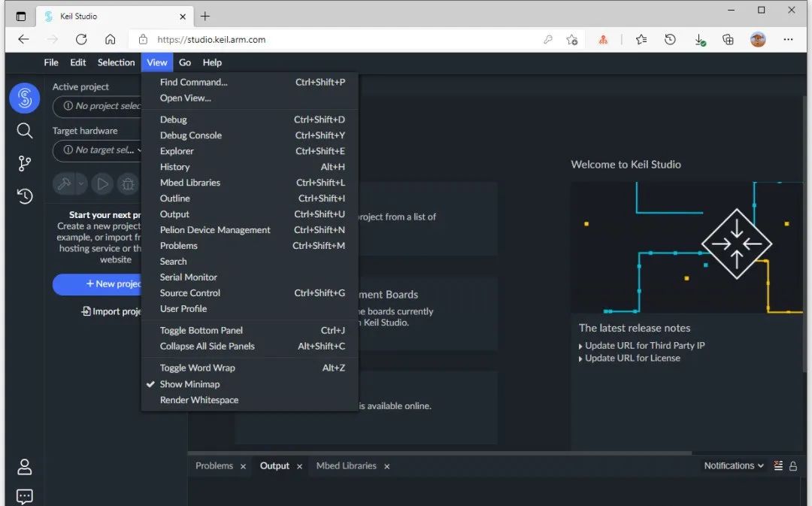812x506 pixels.
Task: Click the Import project link
Action: click(x=111, y=311)
